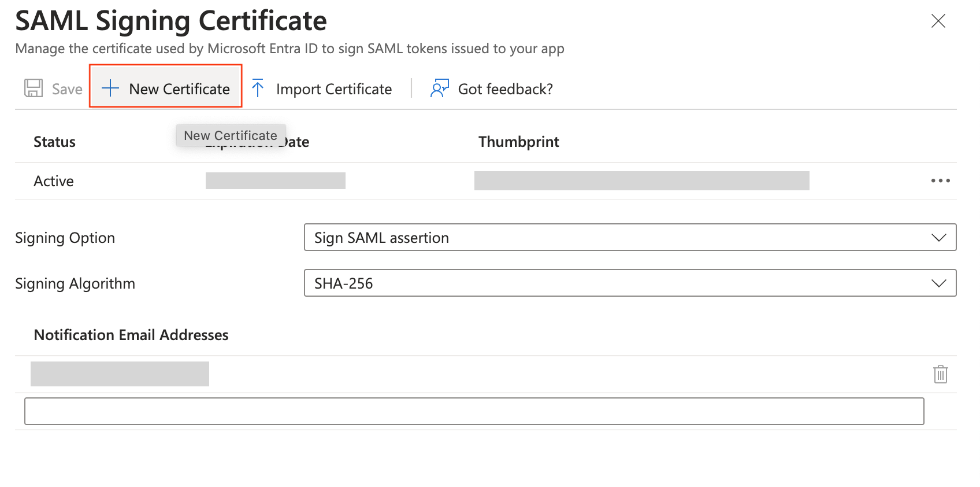The image size is (980, 487).
Task: Click the Status column header
Action: pos(54,142)
